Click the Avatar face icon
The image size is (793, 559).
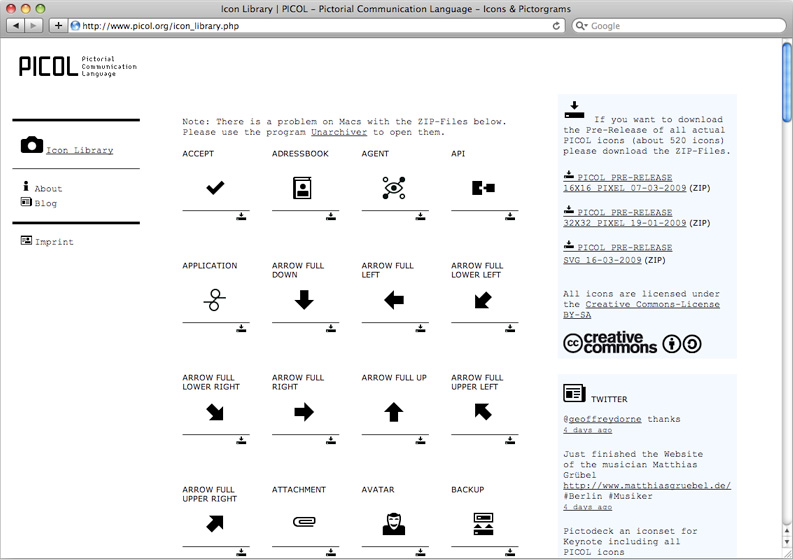393,524
